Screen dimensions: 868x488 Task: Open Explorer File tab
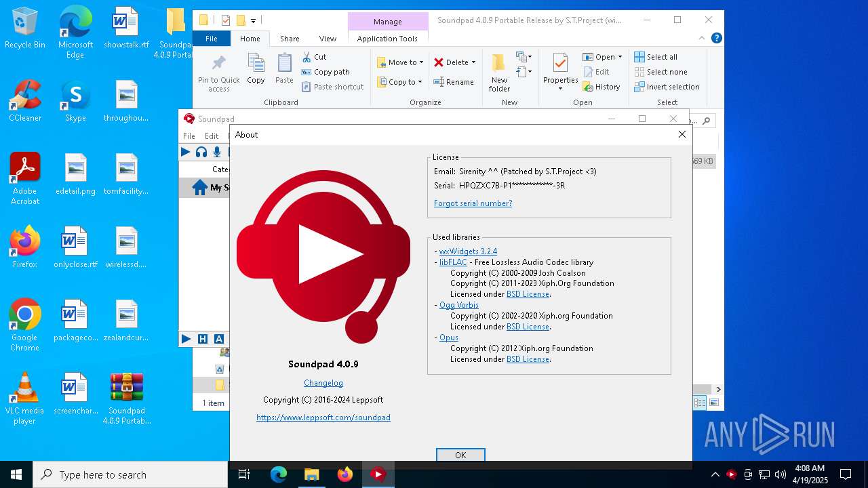pyautogui.click(x=212, y=39)
